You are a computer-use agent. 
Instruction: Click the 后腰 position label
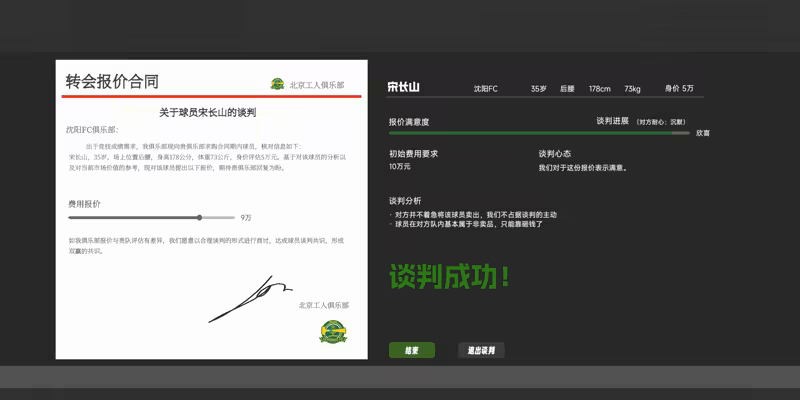(x=567, y=89)
